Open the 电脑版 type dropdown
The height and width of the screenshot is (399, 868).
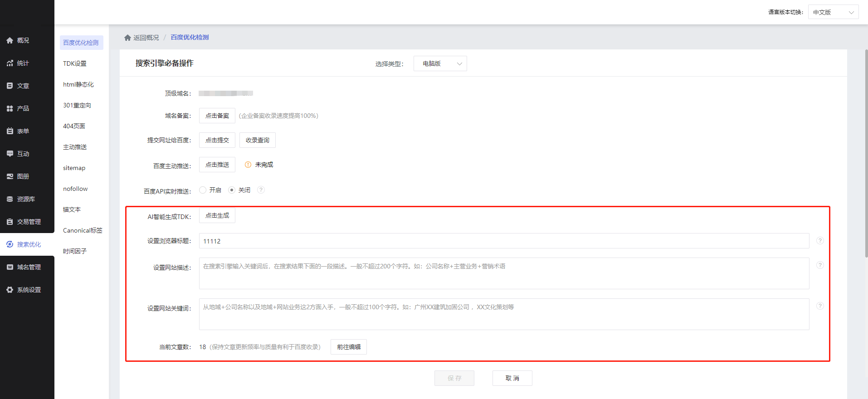coord(440,63)
